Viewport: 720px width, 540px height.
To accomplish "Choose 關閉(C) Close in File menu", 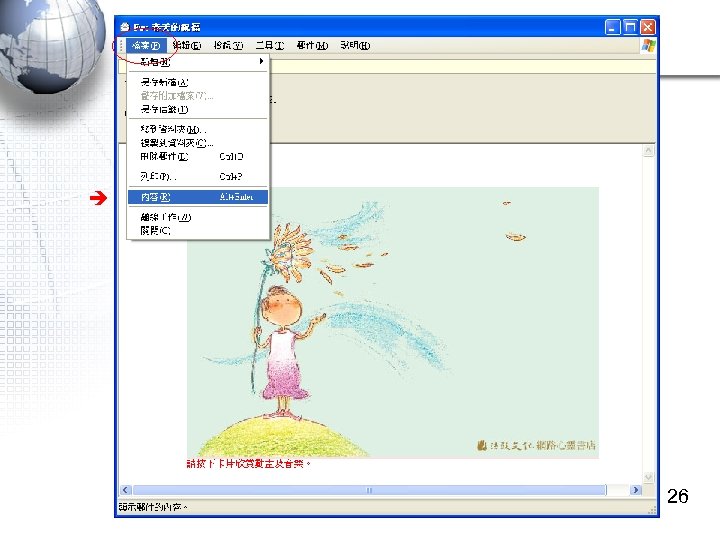I will pyautogui.click(x=198, y=231).
